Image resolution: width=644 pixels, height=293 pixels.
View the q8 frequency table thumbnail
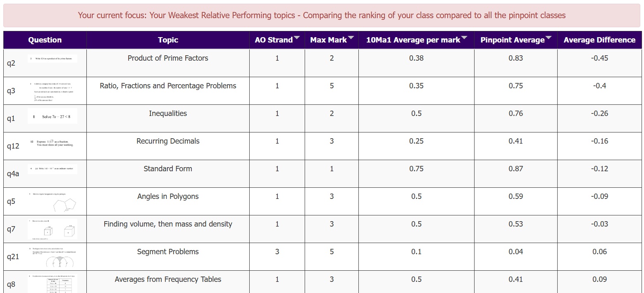52,283
